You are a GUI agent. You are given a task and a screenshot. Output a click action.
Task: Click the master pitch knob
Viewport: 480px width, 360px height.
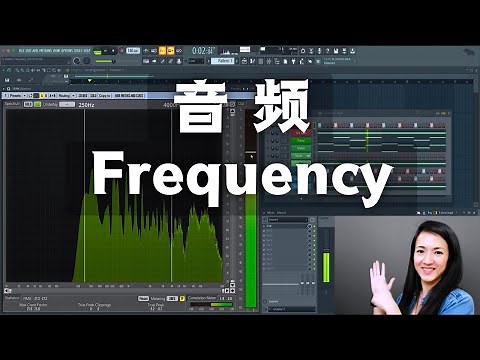pyautogui.click(x=87, y=61)
